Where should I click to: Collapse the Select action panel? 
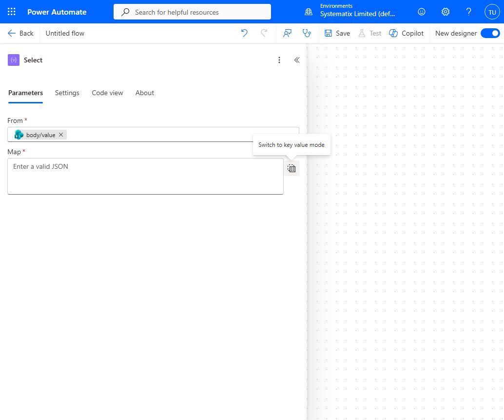pos(297,60)
